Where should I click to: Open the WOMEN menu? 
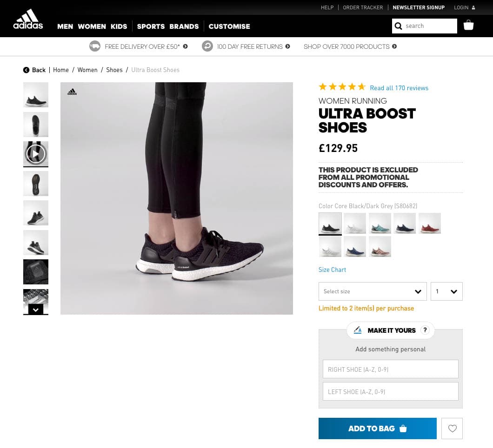92,26
